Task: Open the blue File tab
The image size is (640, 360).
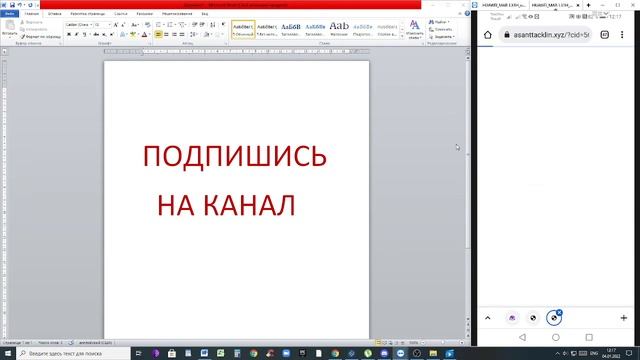Action: pos(9,13)
